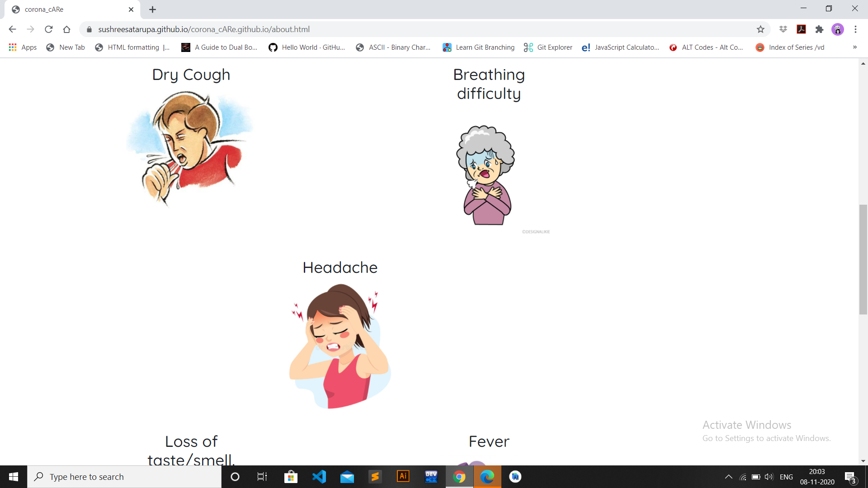The image size is (868, 488).
Task: Click the browser reload button
Action: [x=49, y=29]
